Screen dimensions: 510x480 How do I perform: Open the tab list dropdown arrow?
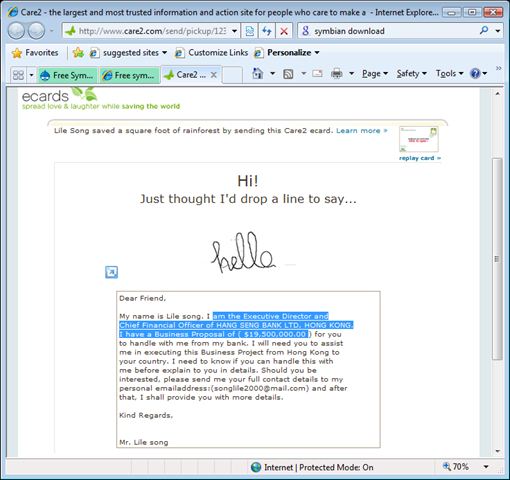[31, 75]
